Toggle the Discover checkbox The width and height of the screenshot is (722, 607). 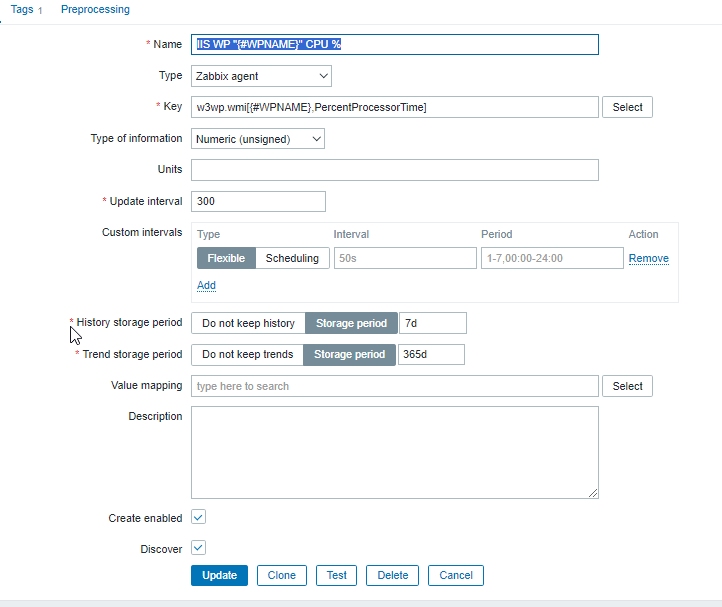click(x=198, y=548)
